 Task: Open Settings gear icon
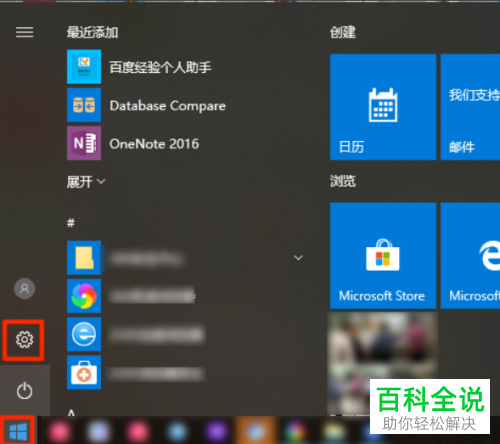pyautogui.click(x=24, y=340)
